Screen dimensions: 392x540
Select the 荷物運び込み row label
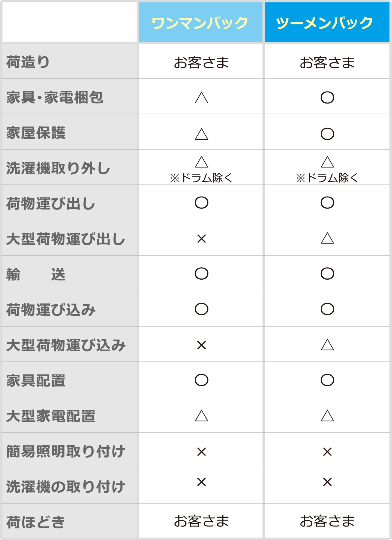pyautogui.click(x=51, y=310)
